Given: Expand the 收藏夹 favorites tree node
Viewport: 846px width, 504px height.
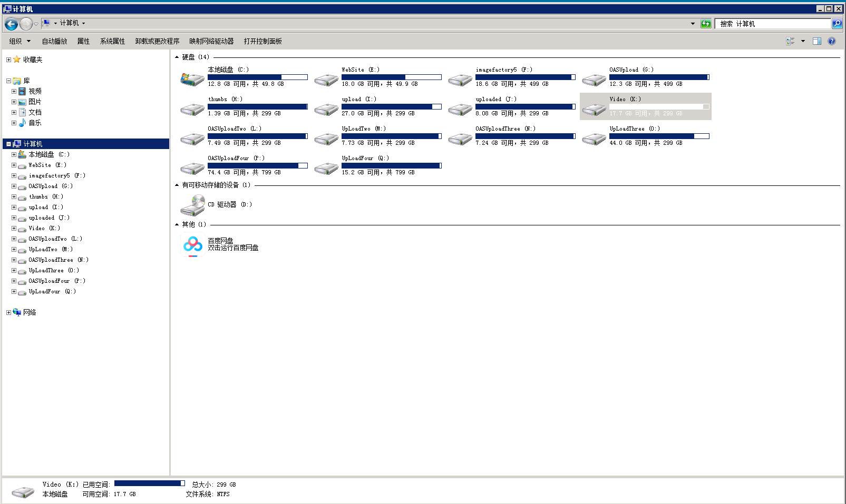Looking at the screenshot, I should pyautogui.click(x=8, y=60).
